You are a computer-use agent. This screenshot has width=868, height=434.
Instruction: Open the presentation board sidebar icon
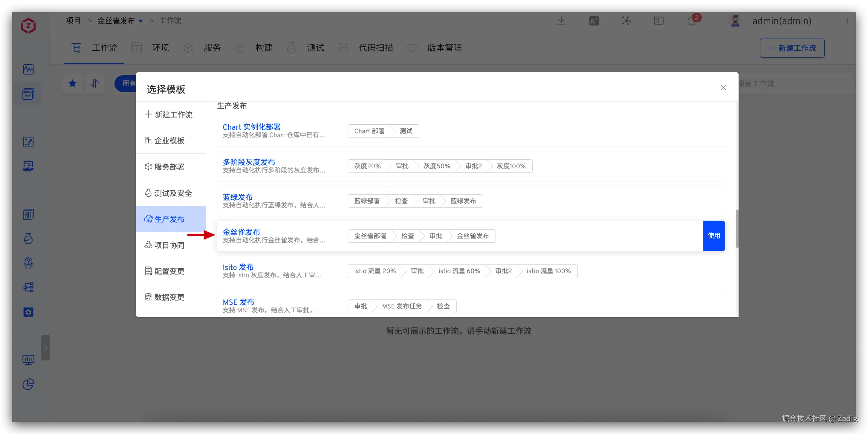coord(28,166)
